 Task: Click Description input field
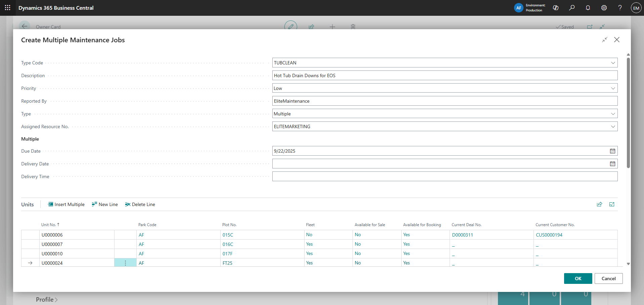click(x=445, y=75)
